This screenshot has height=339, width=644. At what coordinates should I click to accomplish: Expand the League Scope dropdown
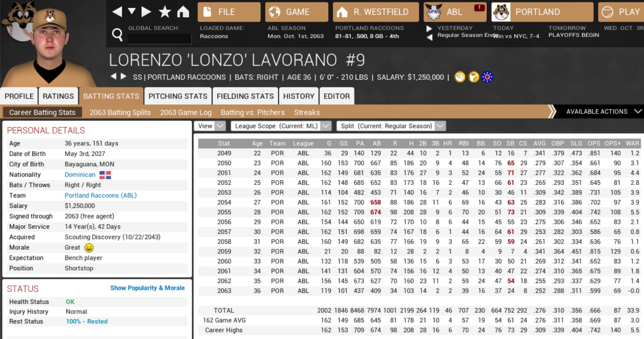pyautogui.click(x=281, y=126)
